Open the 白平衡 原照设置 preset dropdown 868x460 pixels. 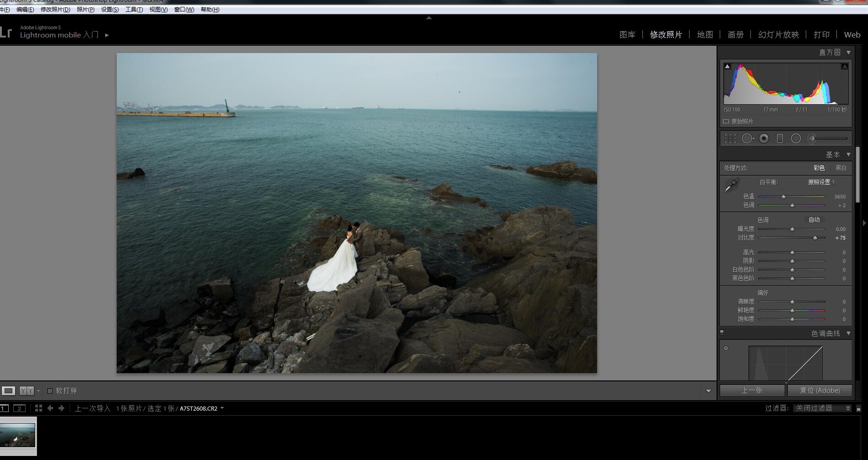pos(821,182)
